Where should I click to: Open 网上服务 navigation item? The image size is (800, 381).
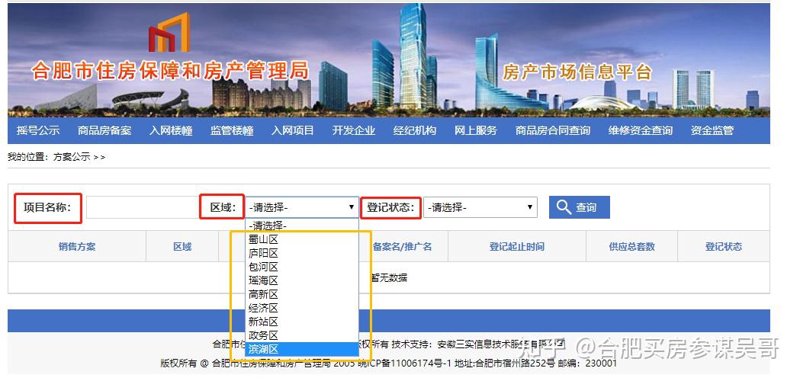click(476, 131)
